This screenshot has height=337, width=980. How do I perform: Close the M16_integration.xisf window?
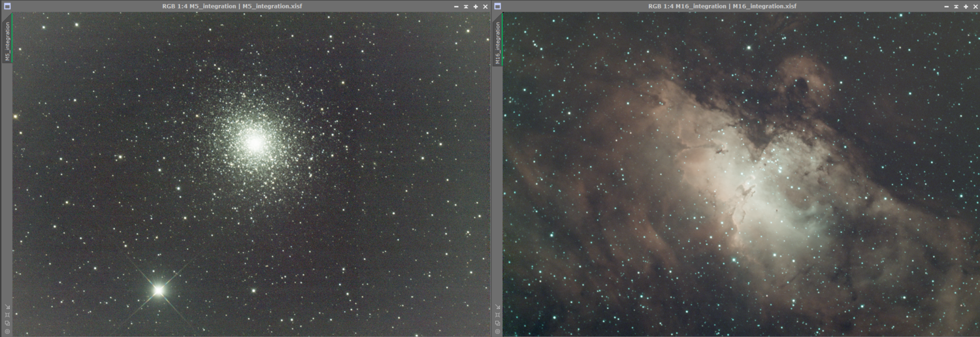975,6
